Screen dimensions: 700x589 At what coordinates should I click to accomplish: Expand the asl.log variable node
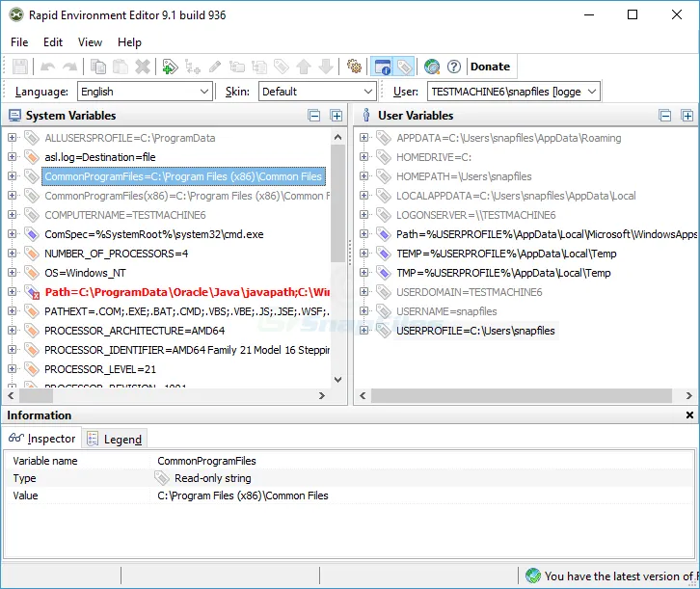(x=13, y=156)
